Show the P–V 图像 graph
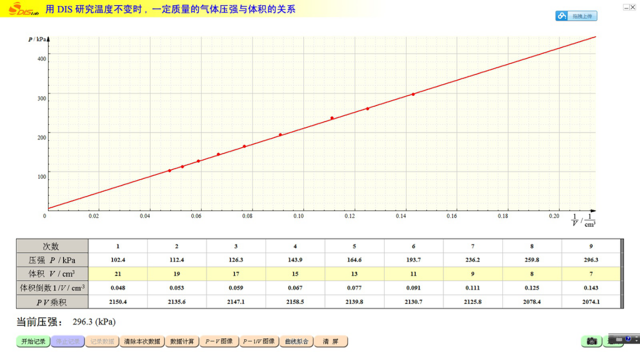Screen dimensions: 640x360 [x=219, y=341]
